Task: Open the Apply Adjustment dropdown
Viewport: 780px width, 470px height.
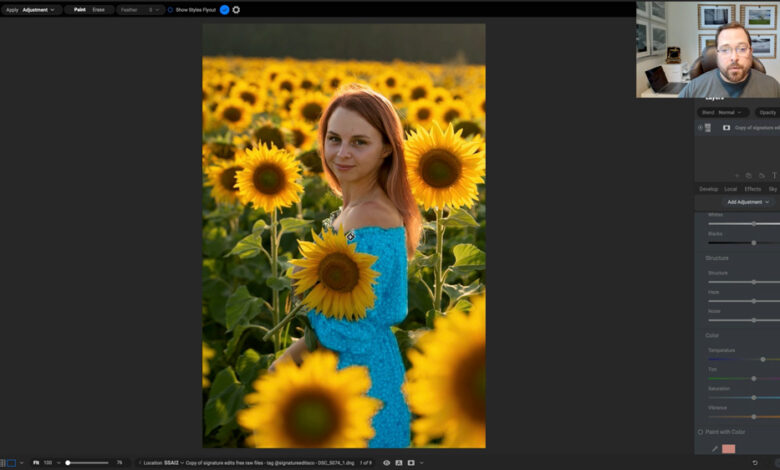Action: pyautogui.click(x=31, y=10)
